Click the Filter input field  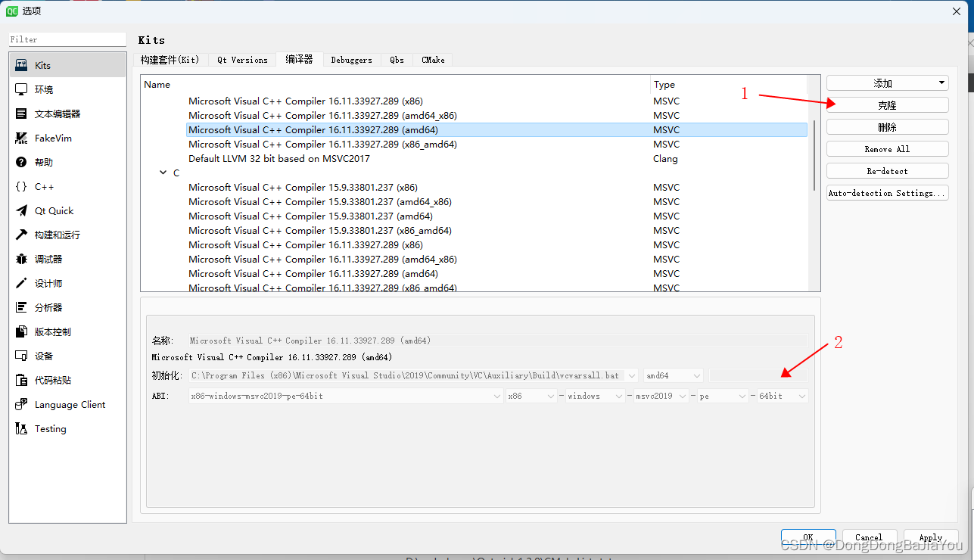pos(67,39)
